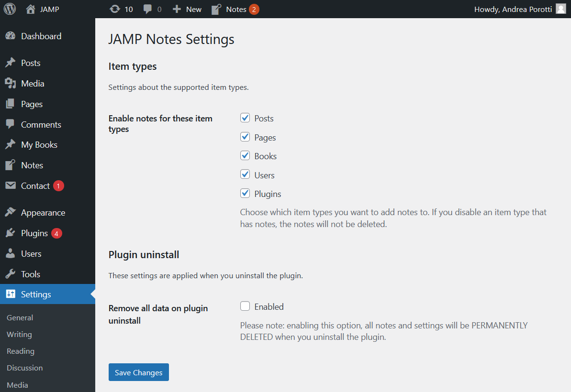Click the Notes icon in the sidebar
This screenshot has width=571, height=392.
coord(11,165)
